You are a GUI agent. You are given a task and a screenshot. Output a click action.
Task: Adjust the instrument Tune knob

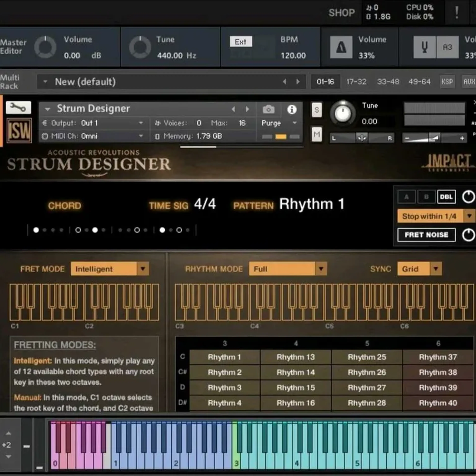(343, 114)
